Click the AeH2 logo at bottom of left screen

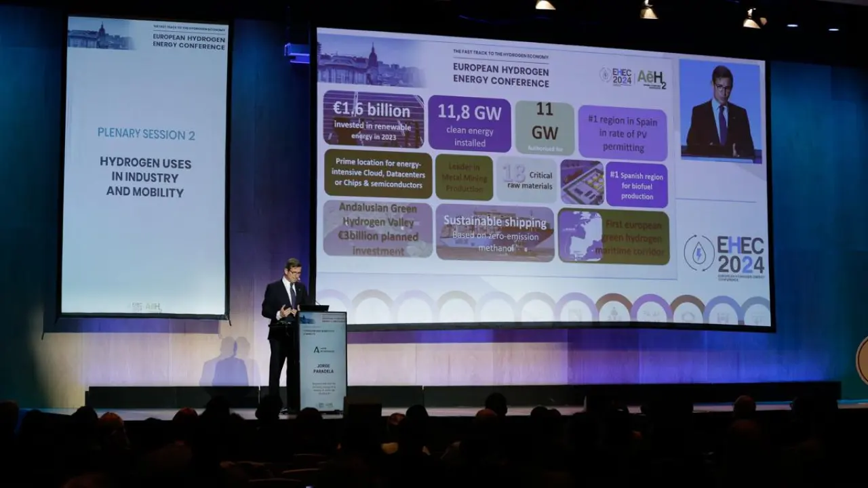147,306
